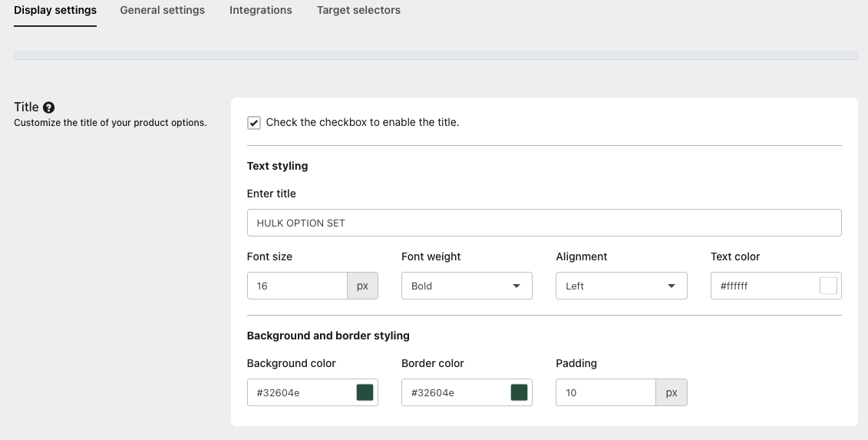
Task: Open the Background color green swatch
Action: point(365,392)
